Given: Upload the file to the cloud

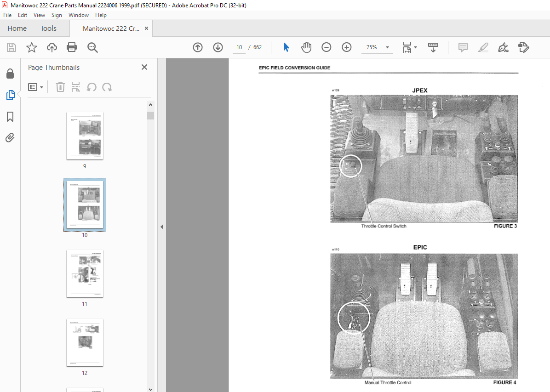Looking at the screenshot, I should [52, 47].
